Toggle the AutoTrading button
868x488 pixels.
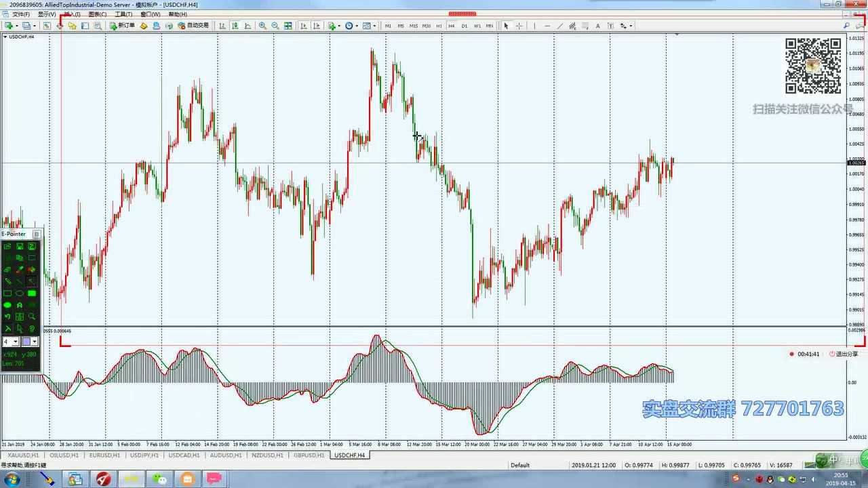[193, 26]
